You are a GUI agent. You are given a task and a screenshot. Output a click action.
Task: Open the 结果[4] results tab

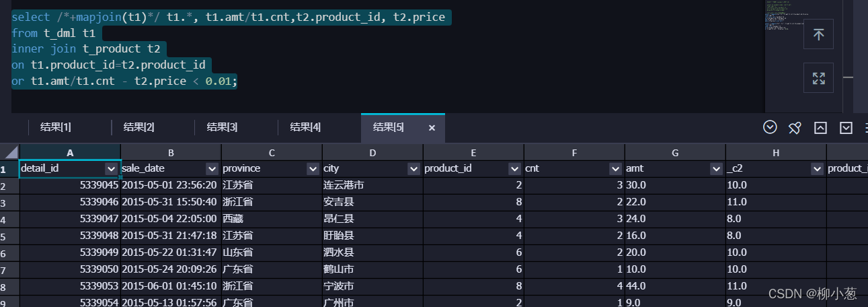pos(305,127)
